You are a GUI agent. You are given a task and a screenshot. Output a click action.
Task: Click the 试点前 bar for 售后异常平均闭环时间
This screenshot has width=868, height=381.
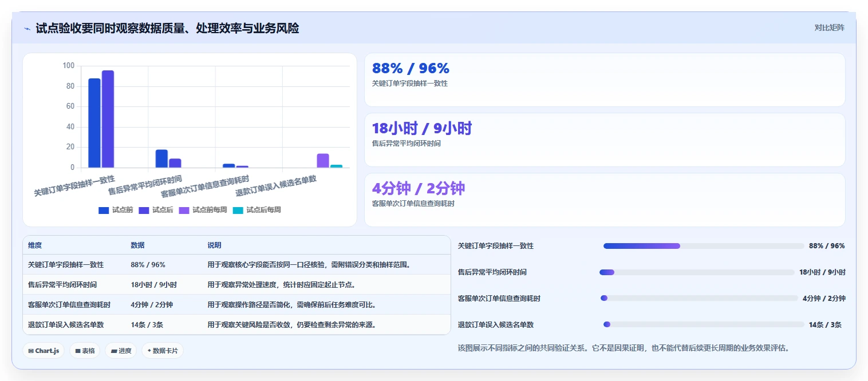[161, 158]
